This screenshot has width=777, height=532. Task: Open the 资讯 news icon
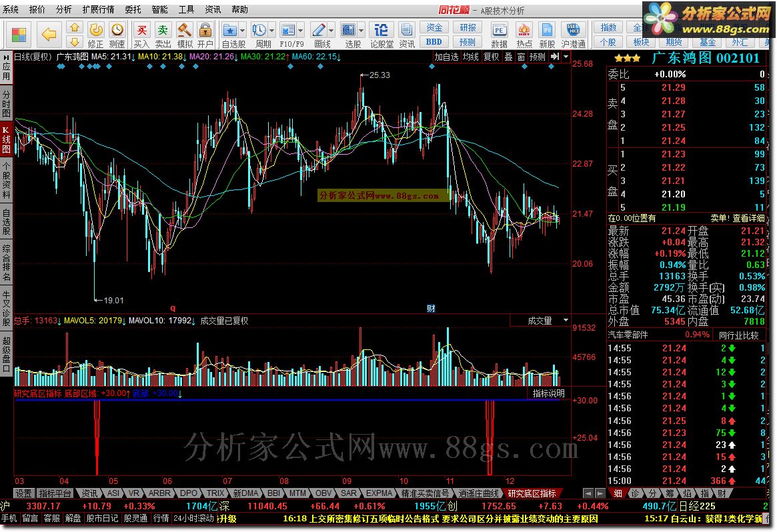(x=407, y=35)
